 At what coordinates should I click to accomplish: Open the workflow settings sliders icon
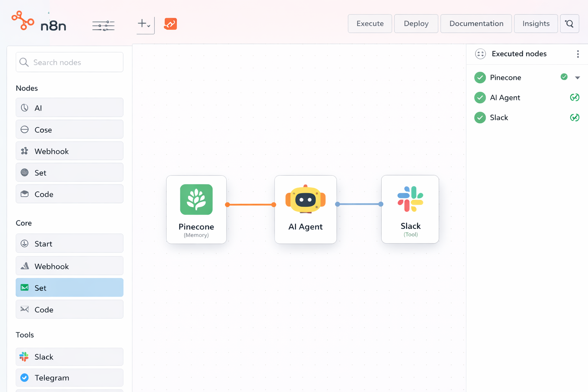103,25
